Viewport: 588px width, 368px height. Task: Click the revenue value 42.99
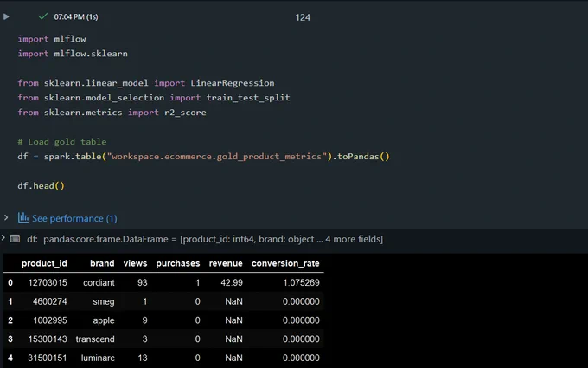tap(232, 282)
